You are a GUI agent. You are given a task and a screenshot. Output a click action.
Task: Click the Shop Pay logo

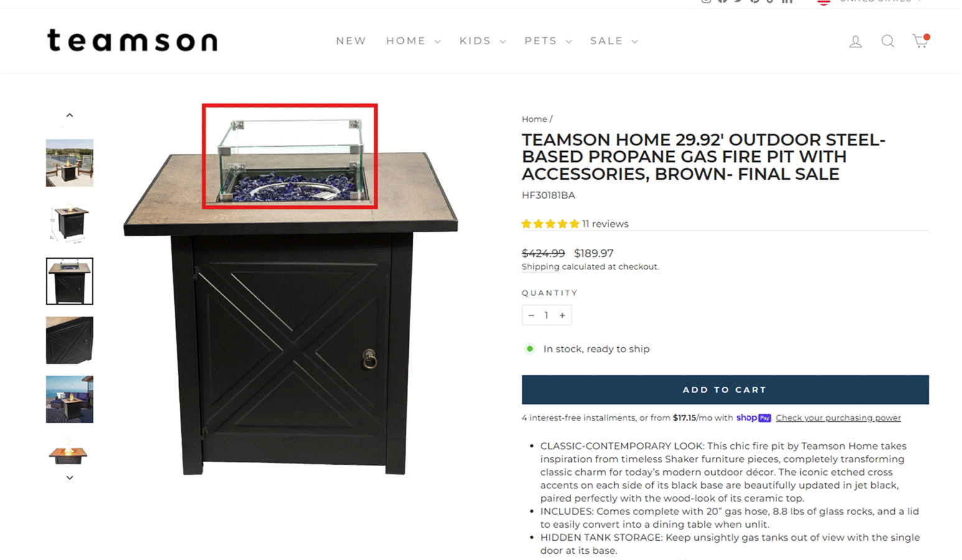(x=754, y=418)
